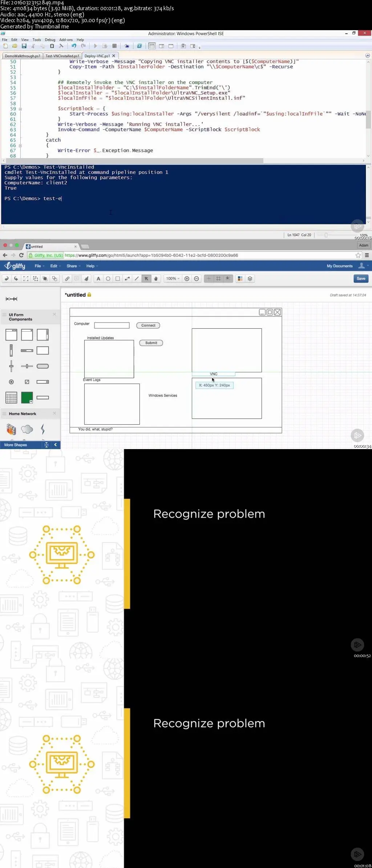Click New script icon in PowerShell ISE toolbar
372x868 pixels.
point(5,46)
